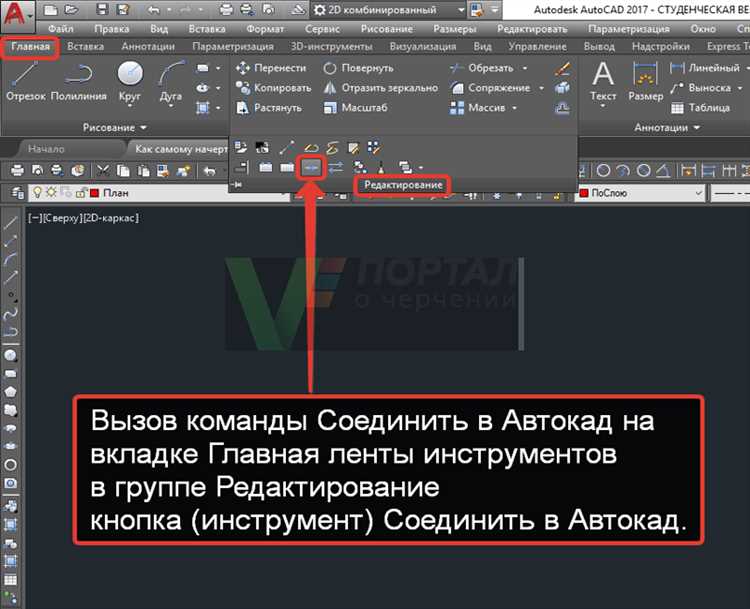Open the План layer dropdown list
Image resolution: width=750 pixels, height=609 pixels.
coord(285,193)
